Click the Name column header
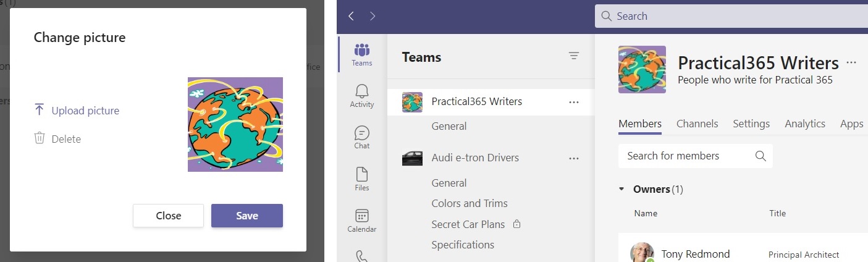 pyautogui.click(x=646, y=213)
